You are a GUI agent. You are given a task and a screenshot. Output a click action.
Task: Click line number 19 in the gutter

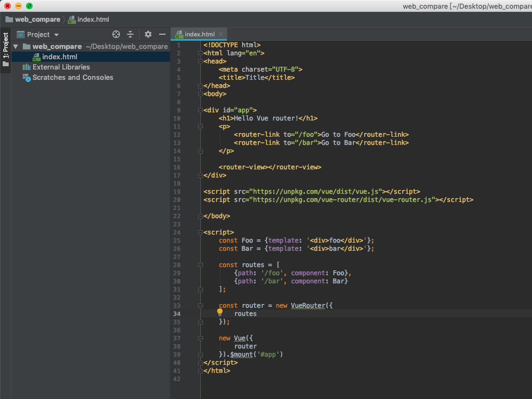178,192
